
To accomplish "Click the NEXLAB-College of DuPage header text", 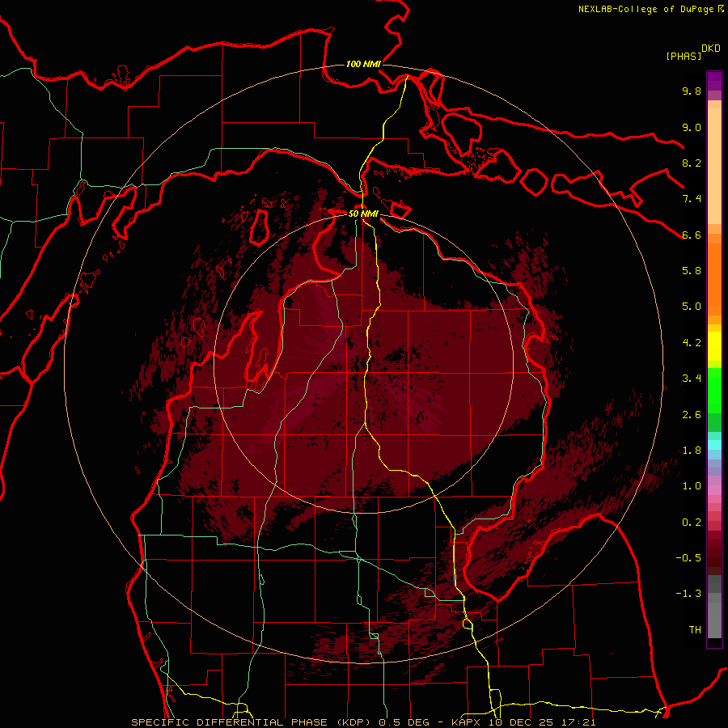I will 647,9.
